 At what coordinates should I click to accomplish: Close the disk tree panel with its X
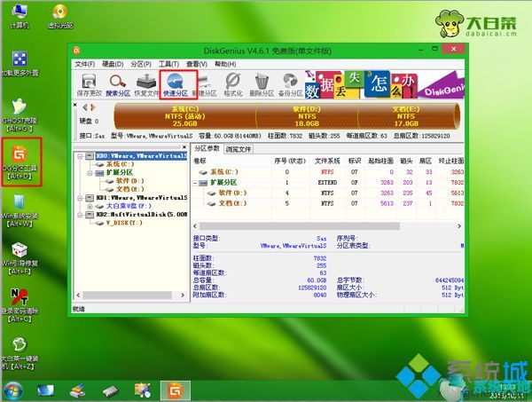[x=184, y=147]
